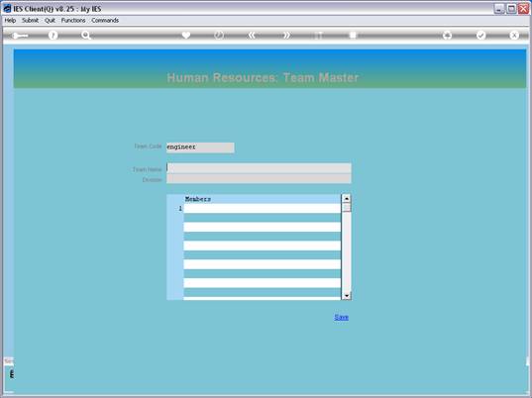Click the Team Name input field
Screen dimensions: 532x398
point(259,168)
